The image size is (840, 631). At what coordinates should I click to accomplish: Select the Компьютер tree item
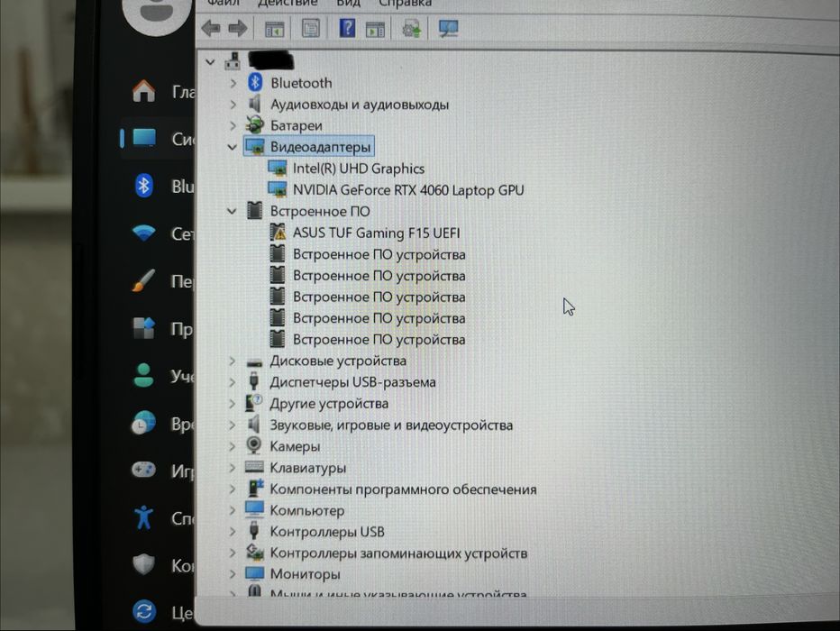click(307, 510)
